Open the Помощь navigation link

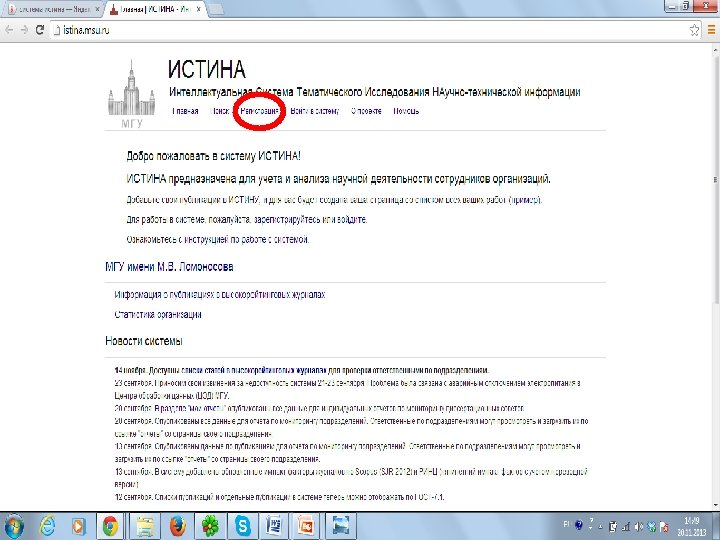(x=406, y=111)
